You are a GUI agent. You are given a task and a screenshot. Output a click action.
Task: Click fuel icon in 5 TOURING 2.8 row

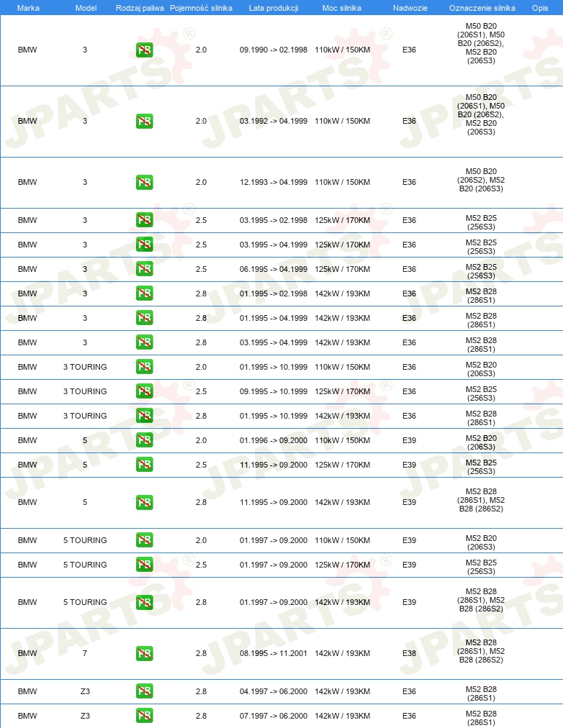point(145,602)
